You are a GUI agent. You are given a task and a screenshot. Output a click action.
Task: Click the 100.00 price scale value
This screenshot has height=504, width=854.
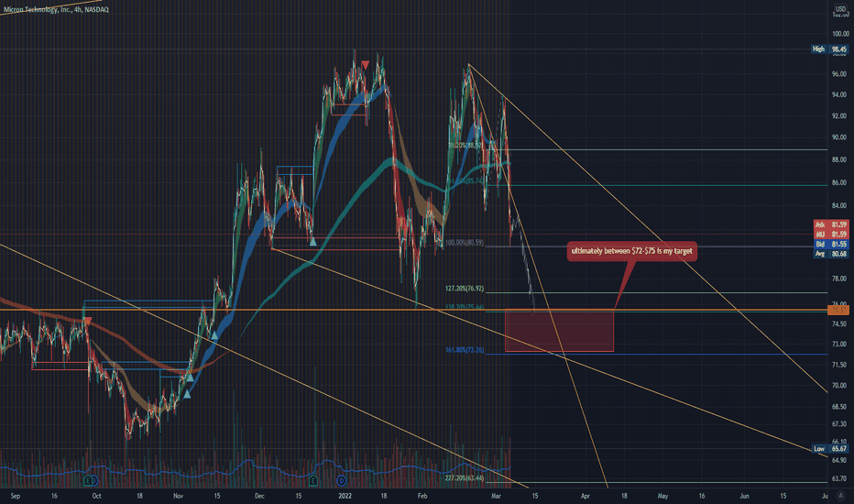[x=839, y=34]
